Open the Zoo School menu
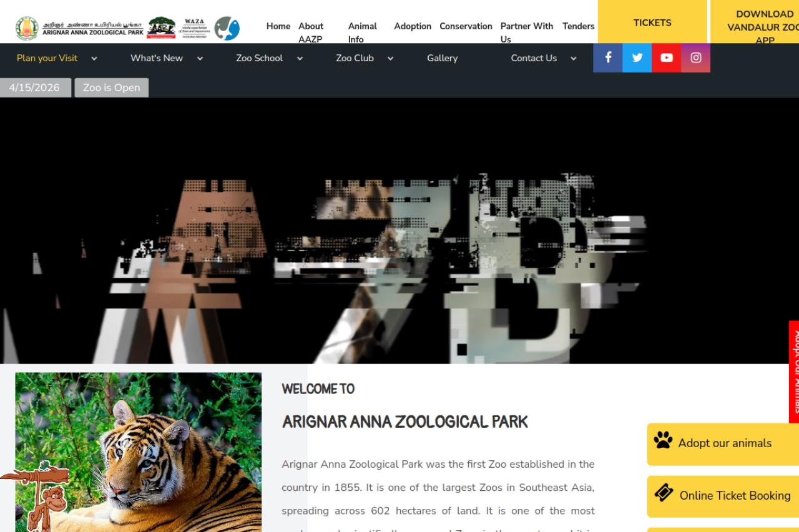This screenshot has width=799, height=532. click(x=260, y=58)
